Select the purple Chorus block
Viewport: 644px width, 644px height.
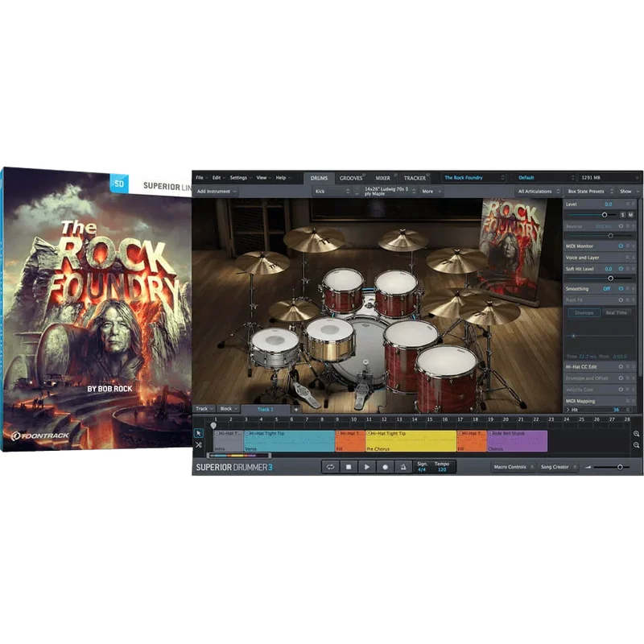517,441
